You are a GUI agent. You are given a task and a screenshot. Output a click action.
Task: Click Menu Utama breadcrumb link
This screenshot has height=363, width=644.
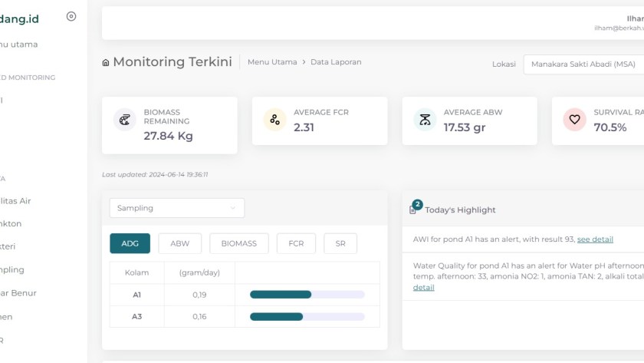pyautogui.click(x=272, y=62)
